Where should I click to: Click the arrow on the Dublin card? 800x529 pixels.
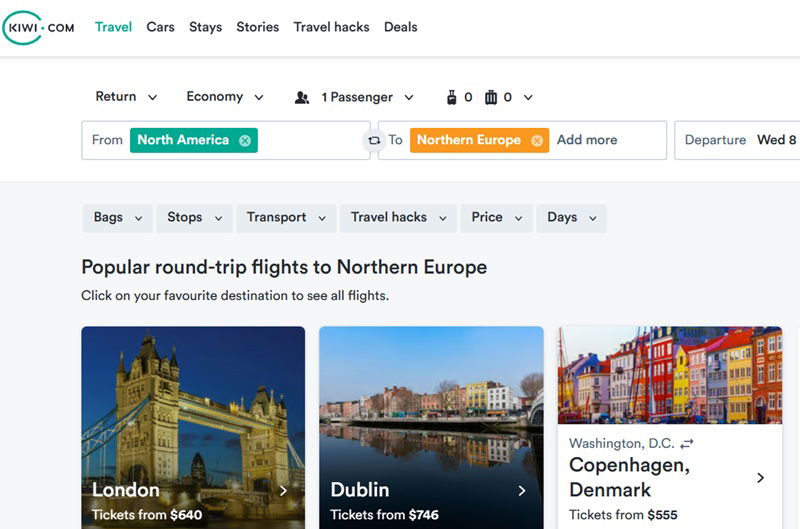[521, 491]
